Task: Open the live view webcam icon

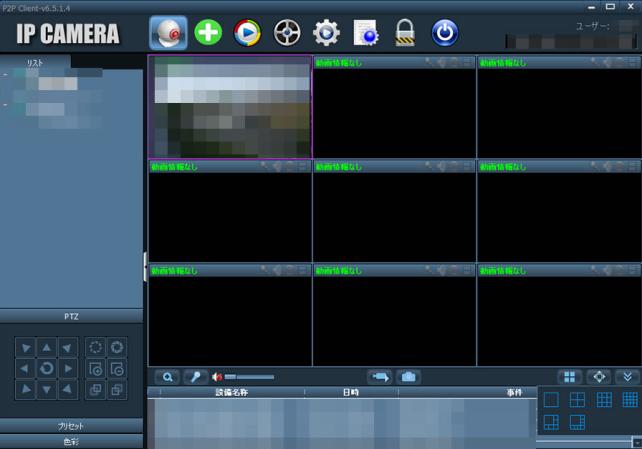Action: click(168, 33)
